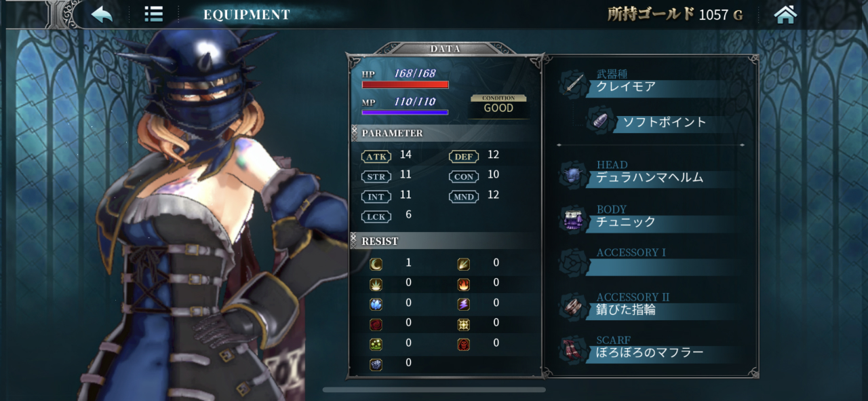Open the list menu icon
The width and height of the screenshot is (868, 401).
[x=153, y=14]
